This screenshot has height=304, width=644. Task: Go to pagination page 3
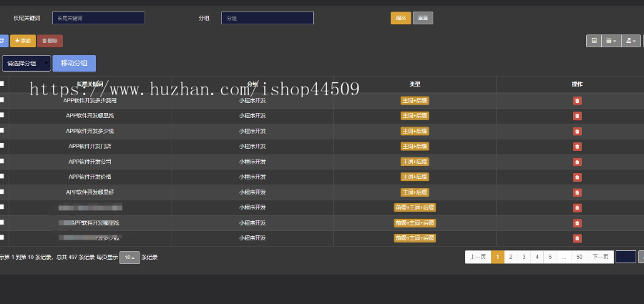pyautogui.click(x=524, y=257)
